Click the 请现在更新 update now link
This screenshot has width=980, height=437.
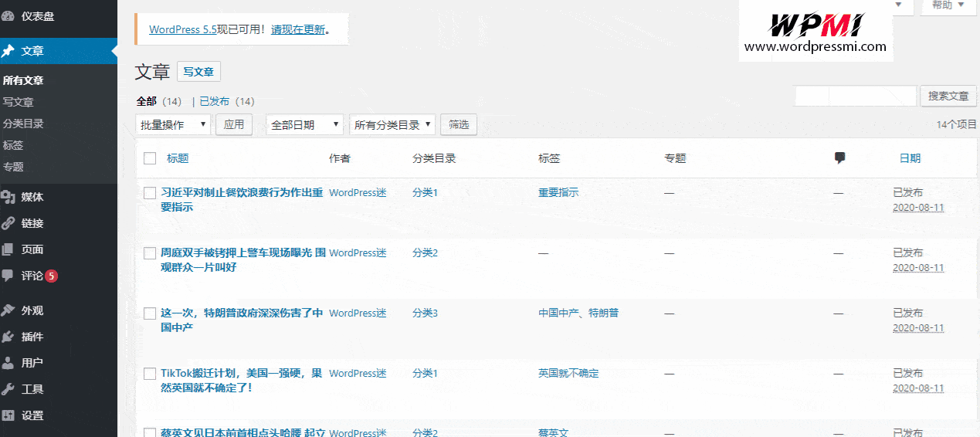[298, 29]
